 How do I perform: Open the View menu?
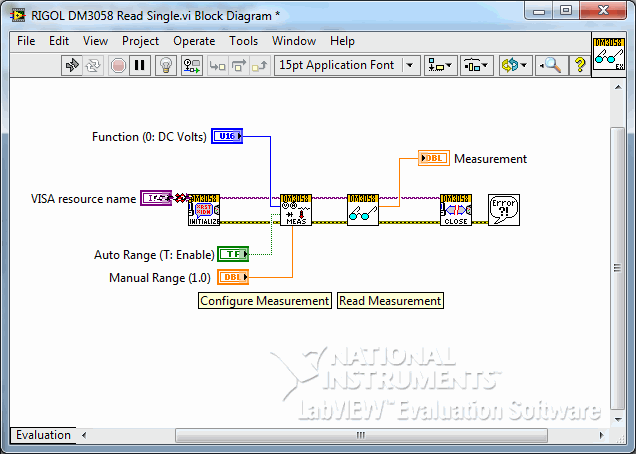point(95,41)
